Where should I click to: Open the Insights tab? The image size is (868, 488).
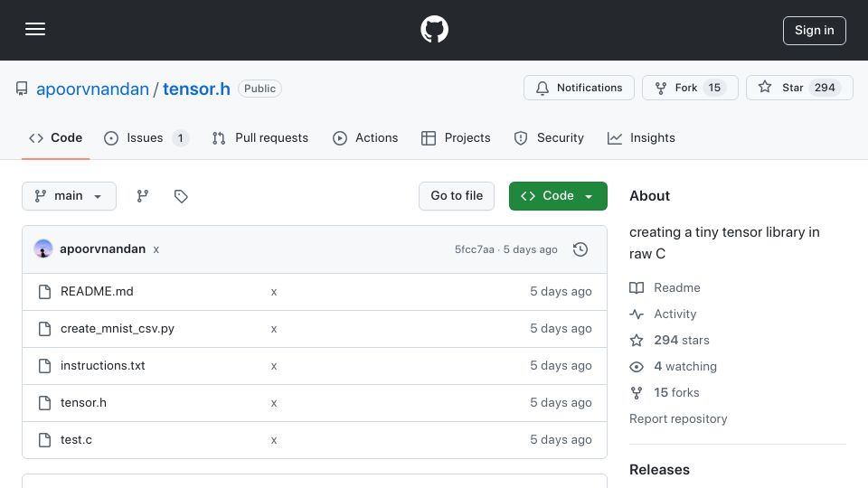pos(641,137)
